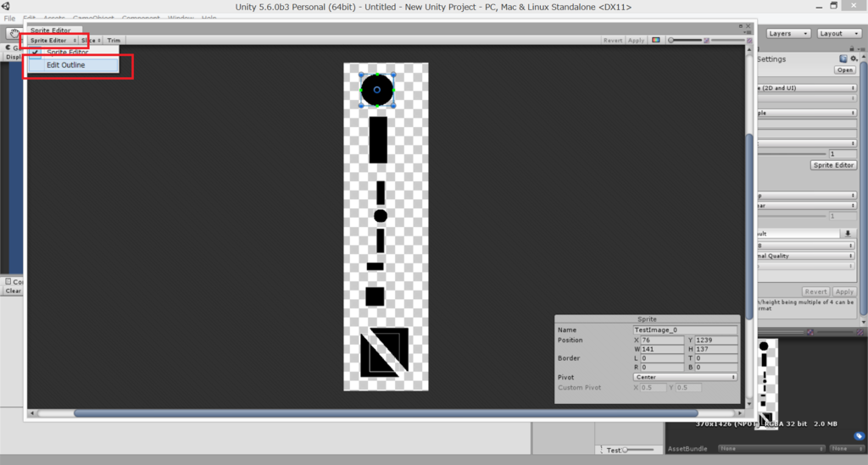
Task: Click the scroll-down arrow of Sprite Editor scrollbar
Action: (749, 404)
